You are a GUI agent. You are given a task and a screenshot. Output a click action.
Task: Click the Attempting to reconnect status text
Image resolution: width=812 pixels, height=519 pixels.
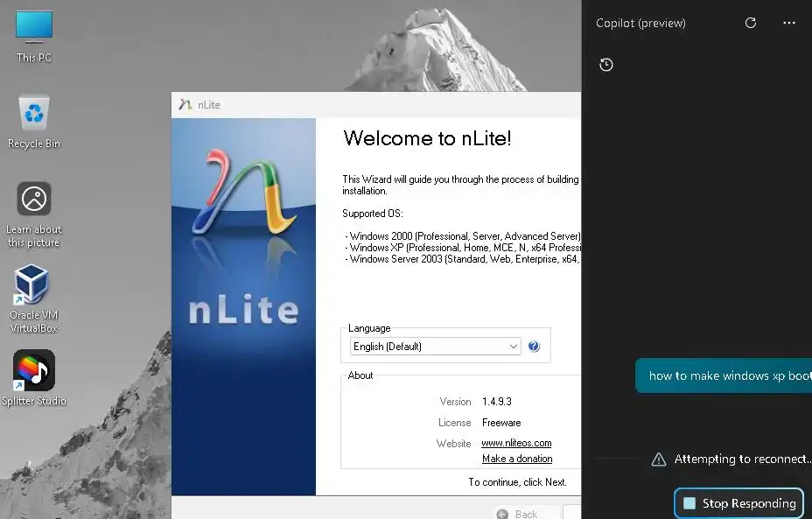pos(743,459)
